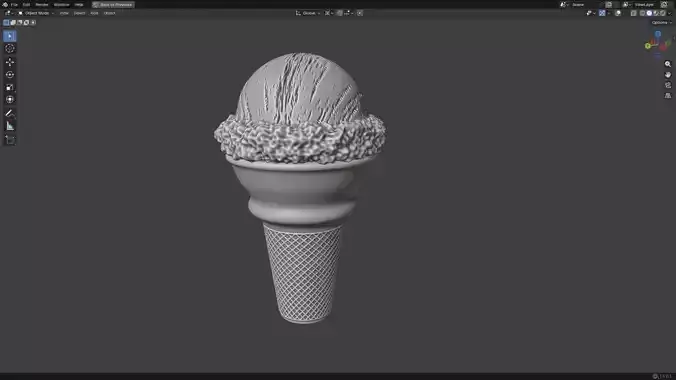Click the Zoom viewport icon
This screenshot has width=676, height=380.
pos(668,64)
